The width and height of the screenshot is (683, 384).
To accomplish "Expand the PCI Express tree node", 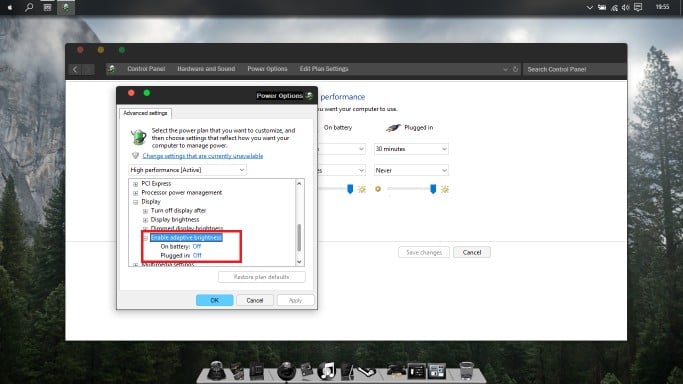I will (x=135, y=184).
